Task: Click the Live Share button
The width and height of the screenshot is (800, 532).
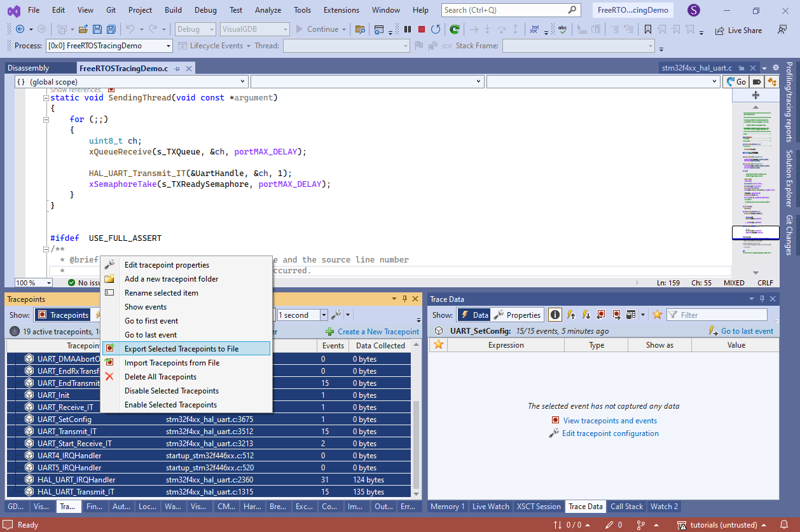Action: point(738,30)
